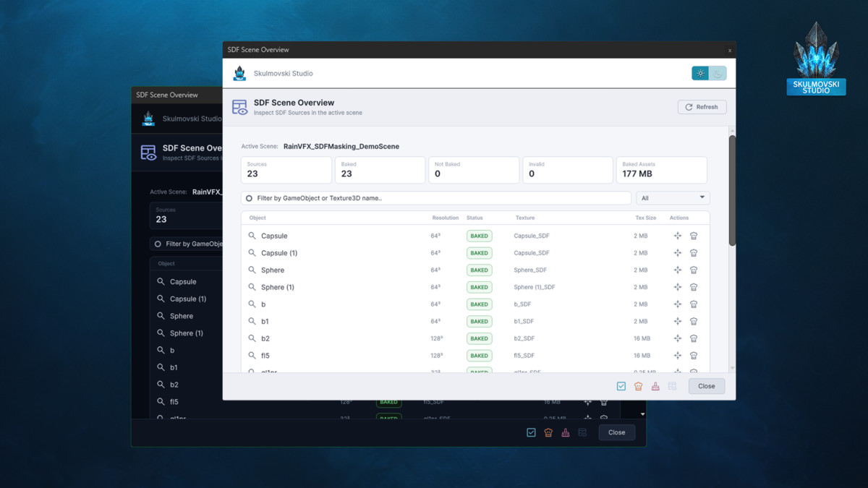868x488 pixels.
Task: Click the move/focus action icon for b1 row
Action: (678, 321)
